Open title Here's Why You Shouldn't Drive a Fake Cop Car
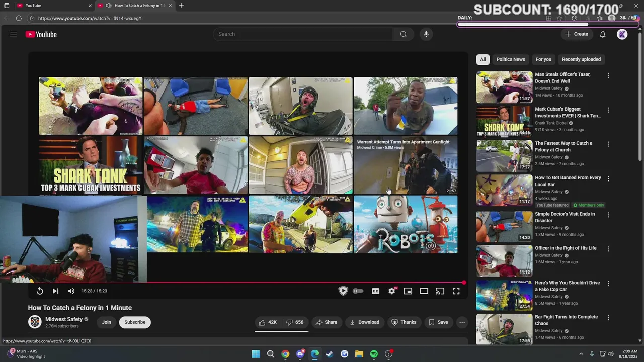 (567, 286)
